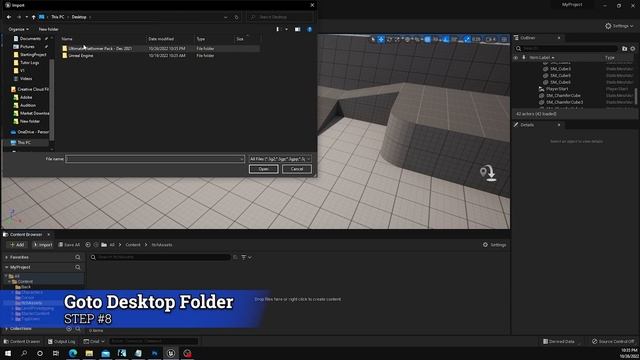Select the Unreal Engine folder
Screen dimensions: 640x360
[x=160, y=56]
